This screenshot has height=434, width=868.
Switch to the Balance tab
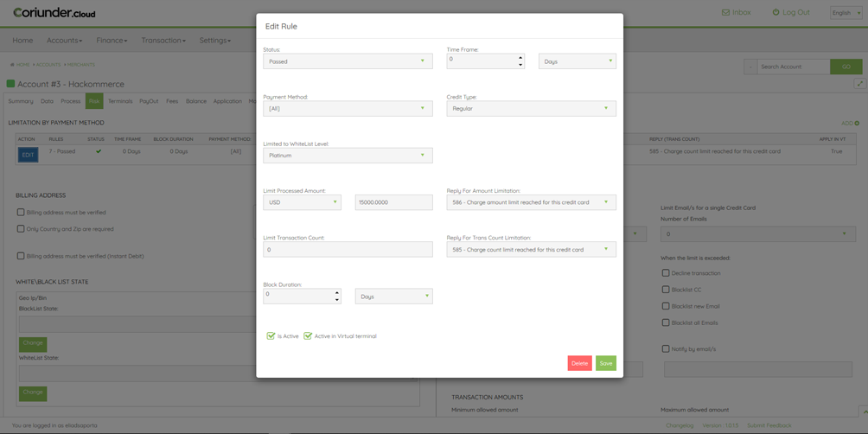(x=196, y=101)
